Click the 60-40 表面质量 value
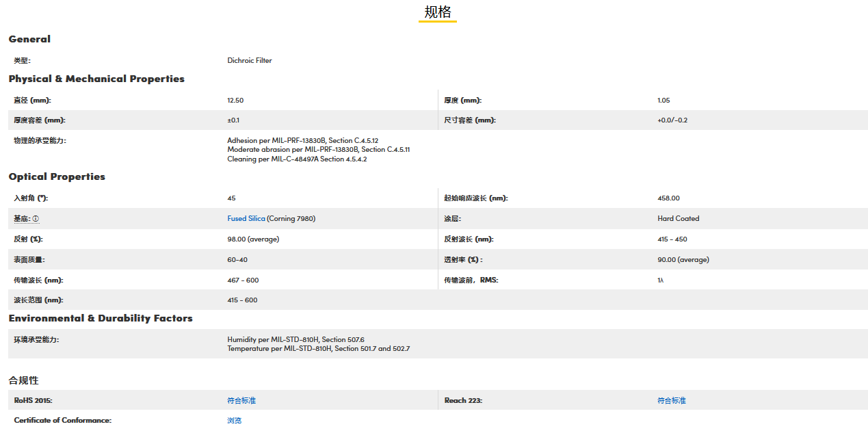This screenshot has width=868, height=446. [x=237, y=260]
